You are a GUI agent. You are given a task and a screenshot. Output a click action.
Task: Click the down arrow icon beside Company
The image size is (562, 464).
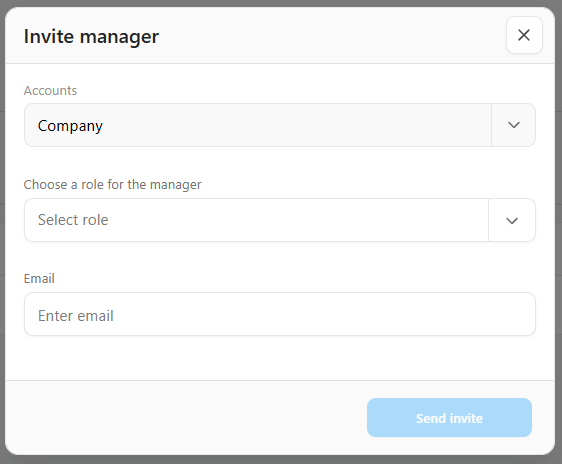click(x=514, y=125)
